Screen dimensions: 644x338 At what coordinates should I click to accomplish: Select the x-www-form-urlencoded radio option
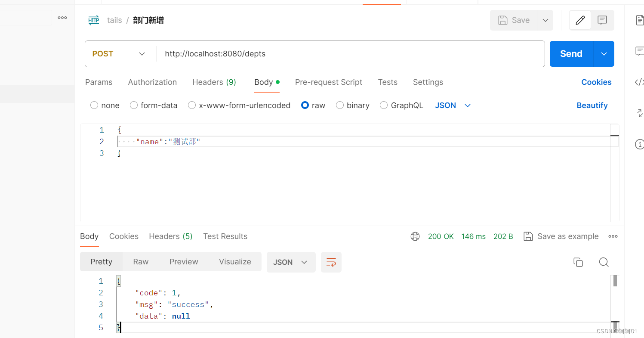[x=192, y=105]
